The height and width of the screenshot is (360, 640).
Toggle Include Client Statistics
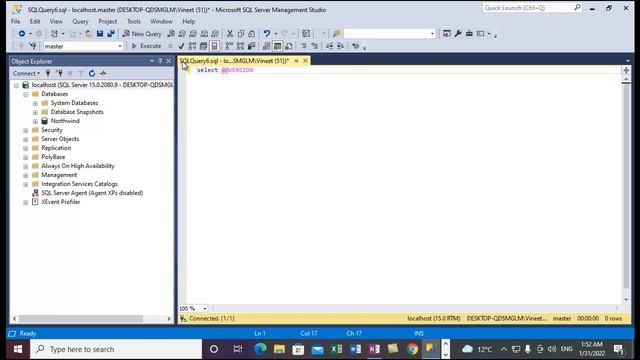[251, 46]
